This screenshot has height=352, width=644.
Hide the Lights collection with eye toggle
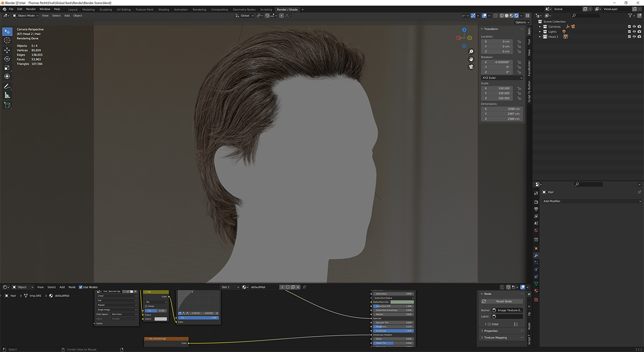(634, 32)
